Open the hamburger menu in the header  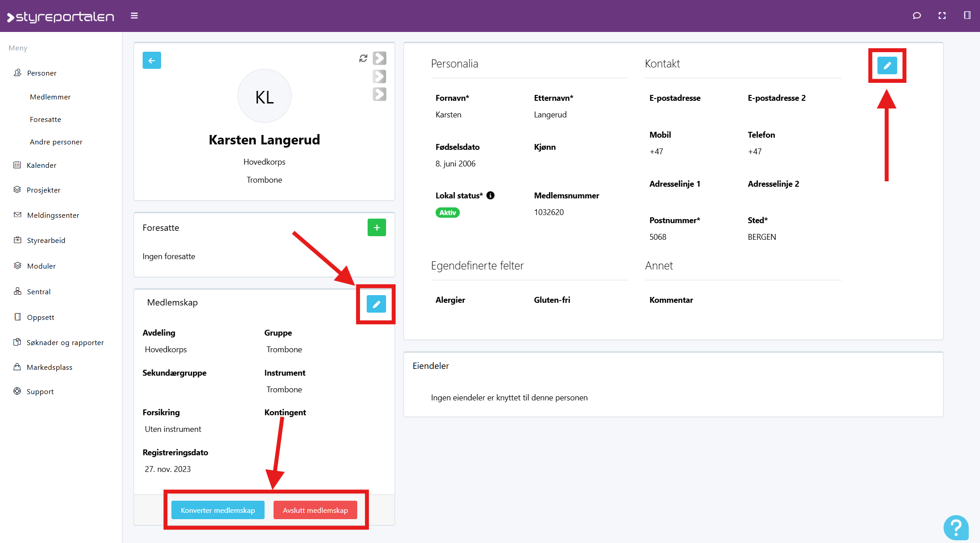coord(134,16)
